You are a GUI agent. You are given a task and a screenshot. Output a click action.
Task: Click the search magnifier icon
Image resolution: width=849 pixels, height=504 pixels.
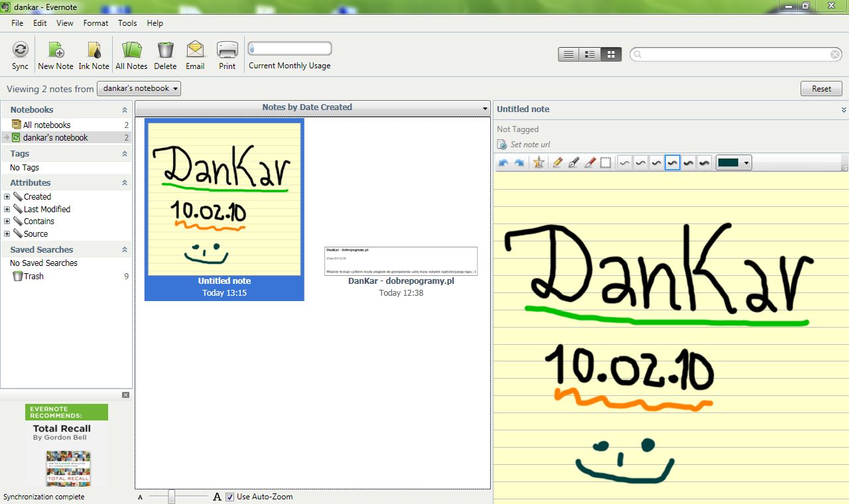tap(637, 54)
